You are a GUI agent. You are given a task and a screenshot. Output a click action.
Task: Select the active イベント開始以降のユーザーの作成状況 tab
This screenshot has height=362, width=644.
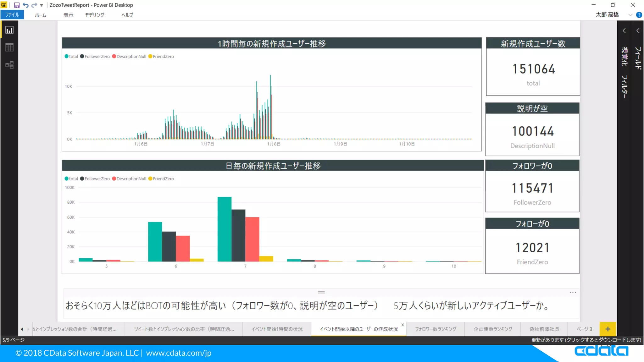tap(358, 329)
